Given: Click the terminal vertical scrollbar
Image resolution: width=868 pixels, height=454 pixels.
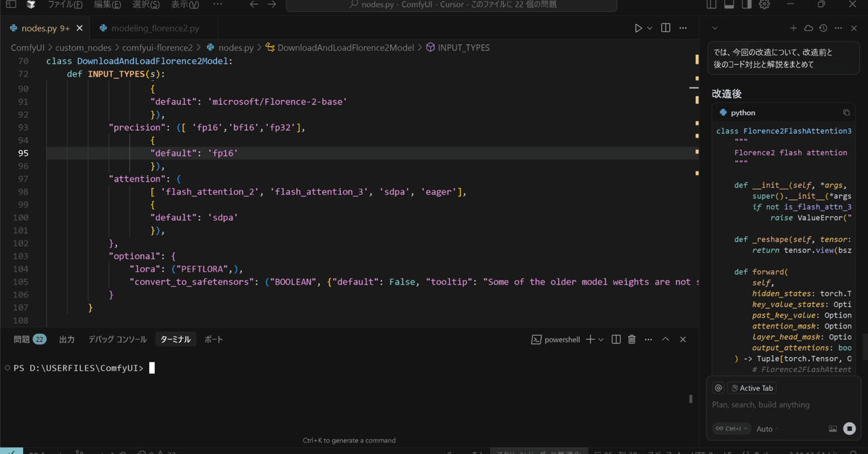Looking at the screenshot, I should pyautogui.click(x=690, y=399).
